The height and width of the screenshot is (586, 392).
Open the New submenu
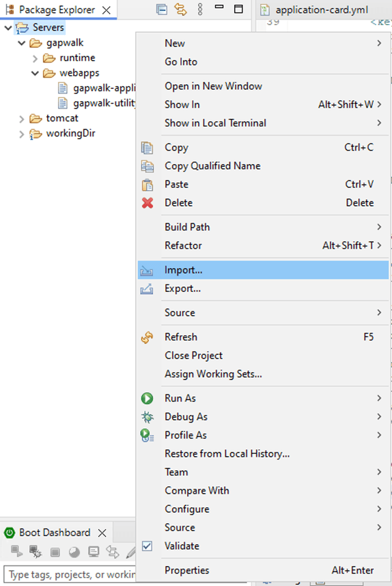tap(263, 43)
